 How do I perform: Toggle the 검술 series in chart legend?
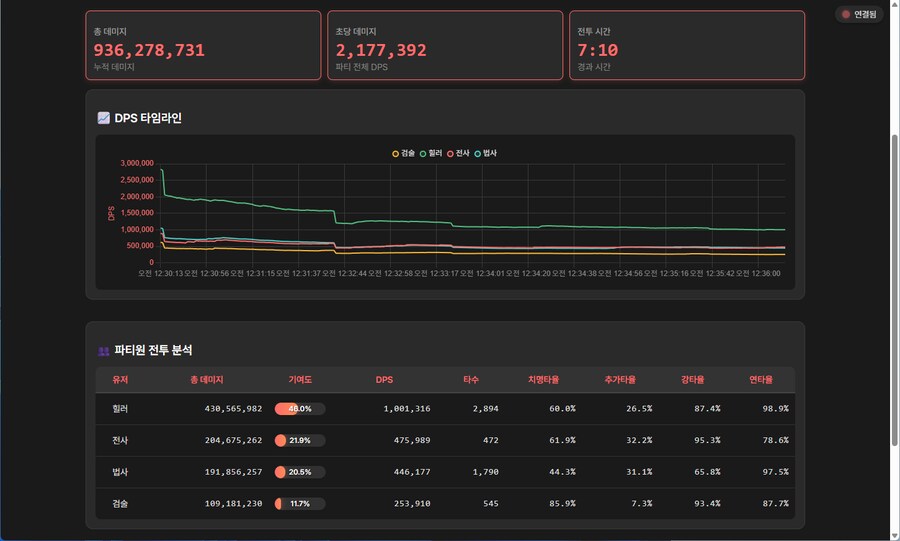coord(403,153)
